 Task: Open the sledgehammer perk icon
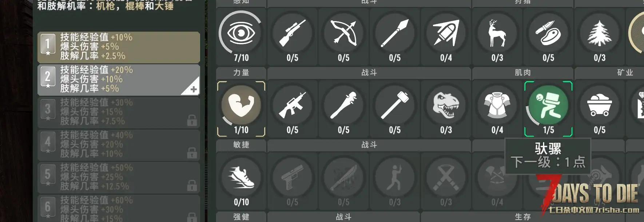395,105
